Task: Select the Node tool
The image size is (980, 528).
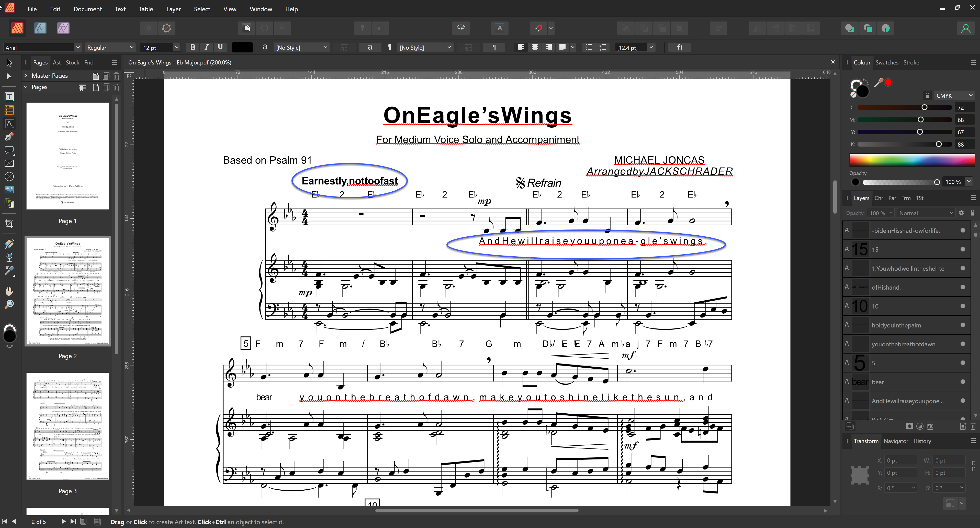Action: point(9,76)
